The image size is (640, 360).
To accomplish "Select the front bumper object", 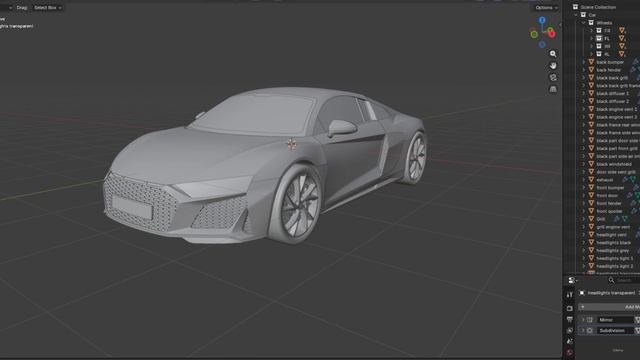I will (610, 188).
